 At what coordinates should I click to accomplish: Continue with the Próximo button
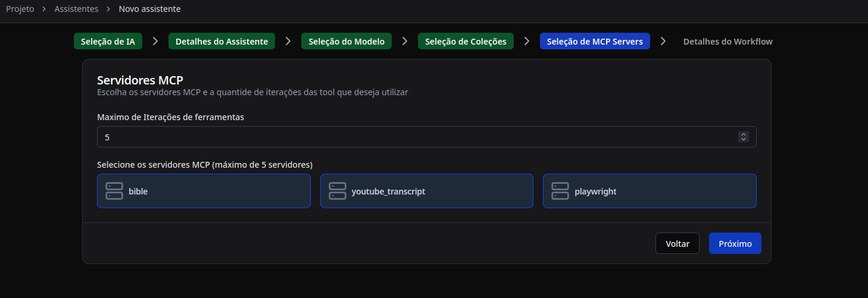(735, 243)
